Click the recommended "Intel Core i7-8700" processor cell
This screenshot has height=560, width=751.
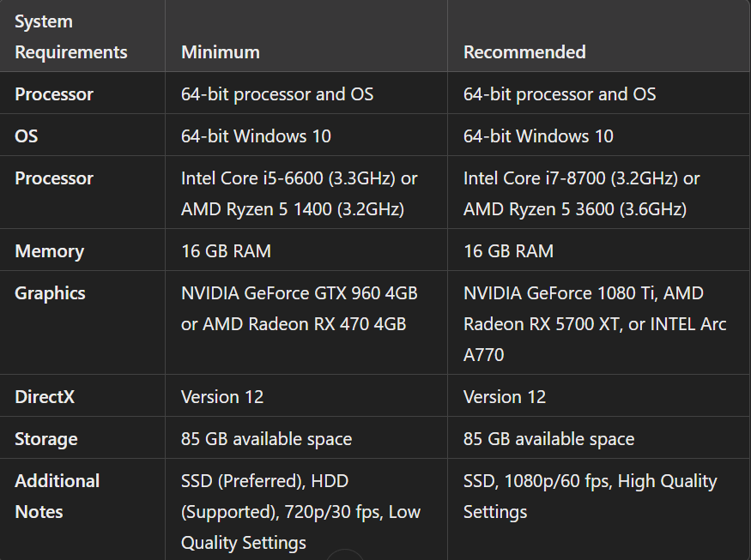point(581,194)
